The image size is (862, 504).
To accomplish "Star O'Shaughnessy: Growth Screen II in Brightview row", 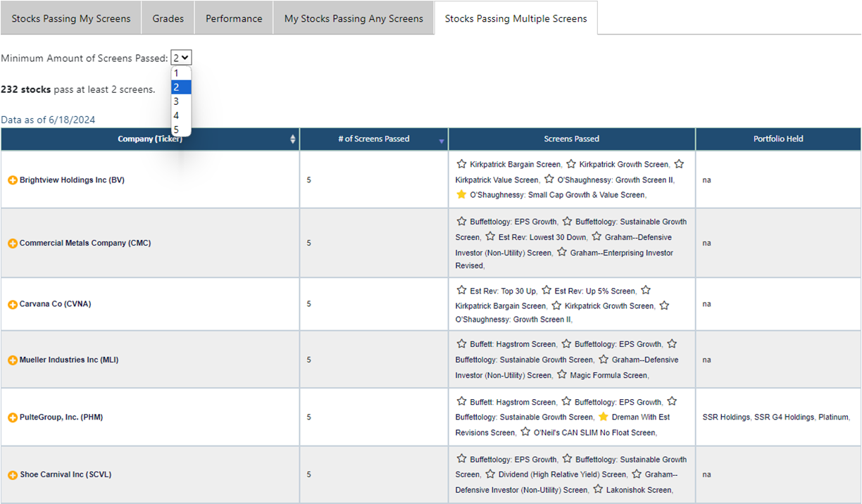I will (549, 179).
